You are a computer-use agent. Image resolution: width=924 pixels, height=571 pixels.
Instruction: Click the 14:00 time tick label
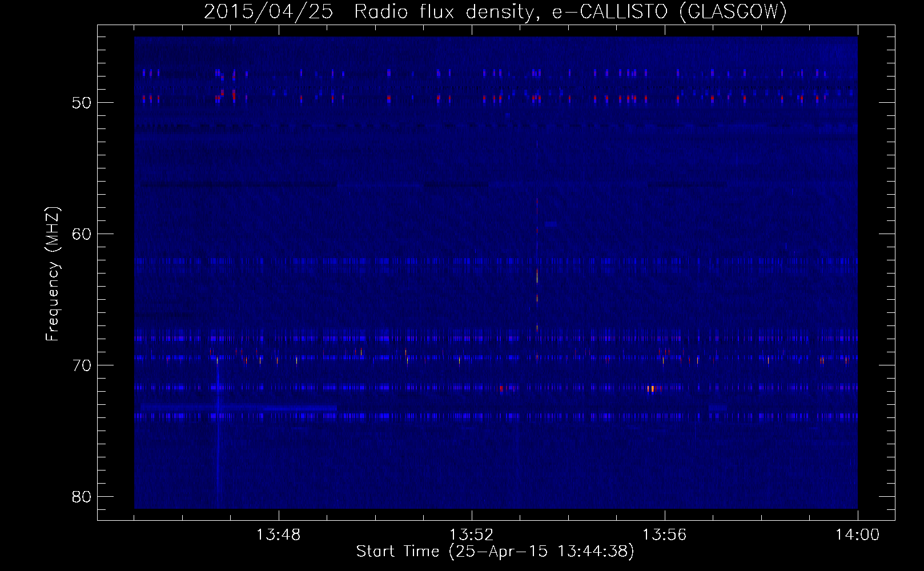pyautogui.click(x=857, y=535)
